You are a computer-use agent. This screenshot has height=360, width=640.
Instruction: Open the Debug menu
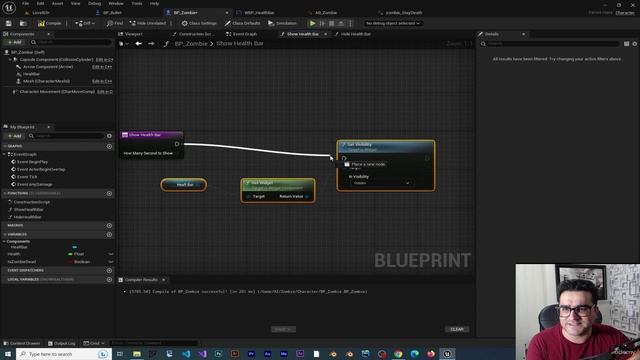point(94,3)
